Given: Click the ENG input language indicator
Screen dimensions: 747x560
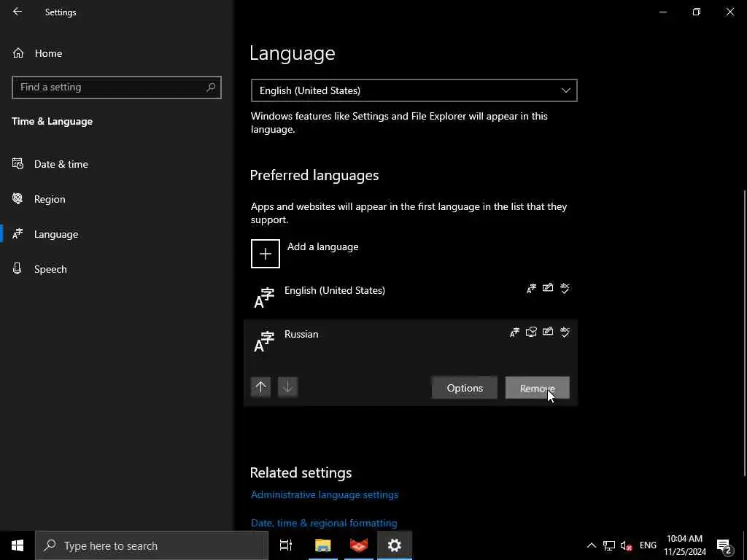Looking at the screenshot, I should (648, 545).
